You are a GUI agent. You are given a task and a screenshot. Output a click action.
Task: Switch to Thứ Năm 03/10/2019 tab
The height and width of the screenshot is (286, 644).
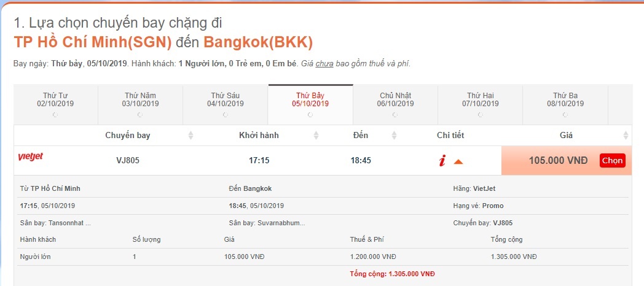click(141, 100)
